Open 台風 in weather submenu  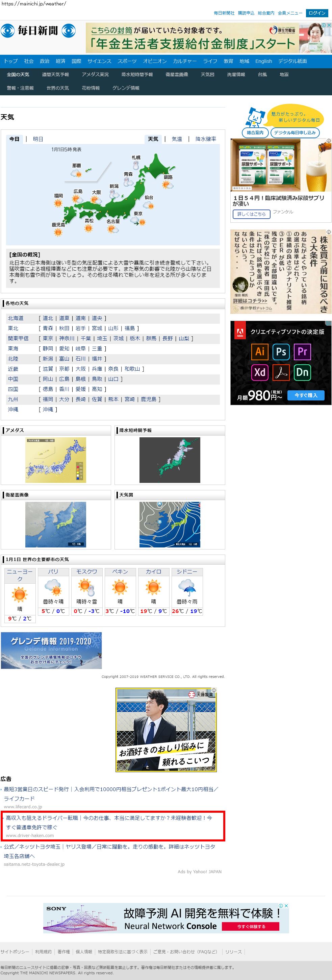point(262,75)
